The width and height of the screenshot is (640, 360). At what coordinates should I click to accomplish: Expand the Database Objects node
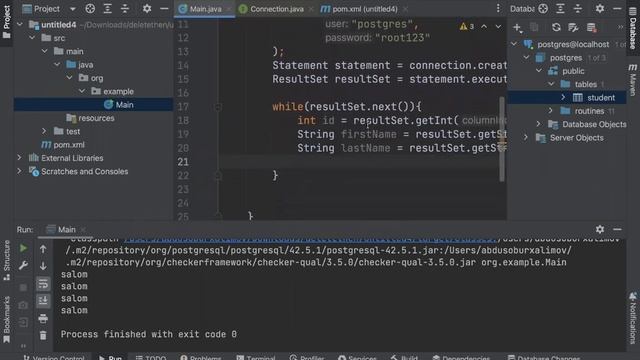point(538,124)
